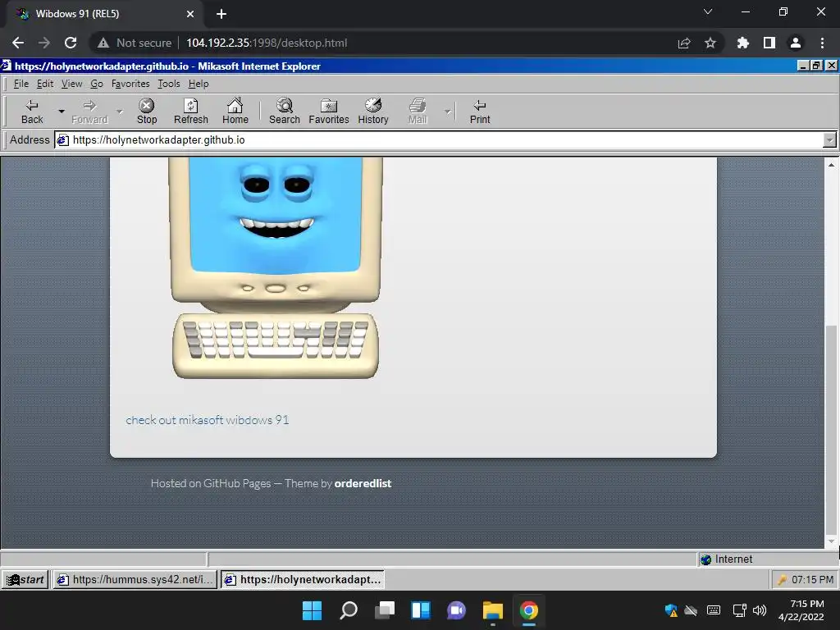Go to the Home page button
This screenshot has width=840, height=630.
pos(235,112)
